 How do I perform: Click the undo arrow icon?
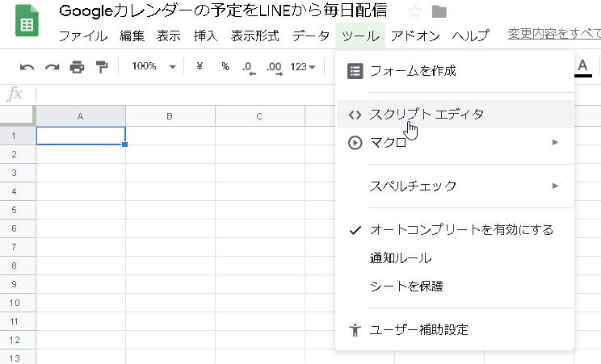[27, 66]
